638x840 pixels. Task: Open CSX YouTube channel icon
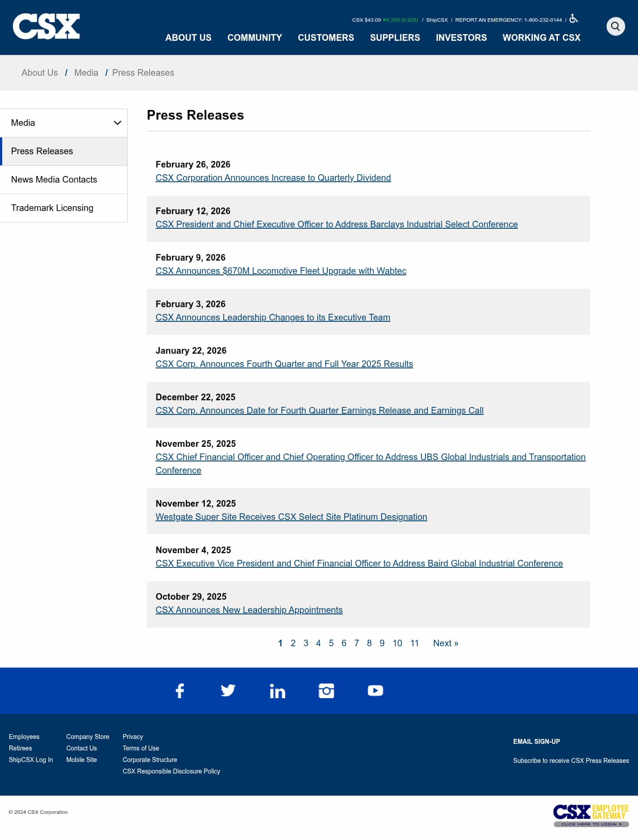(375, 691)
